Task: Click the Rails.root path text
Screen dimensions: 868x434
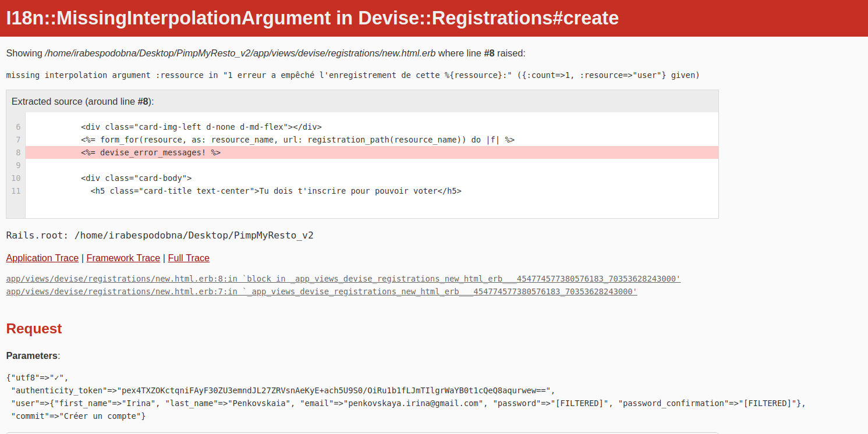Action: pyautogui.click(x=160, y=236)
